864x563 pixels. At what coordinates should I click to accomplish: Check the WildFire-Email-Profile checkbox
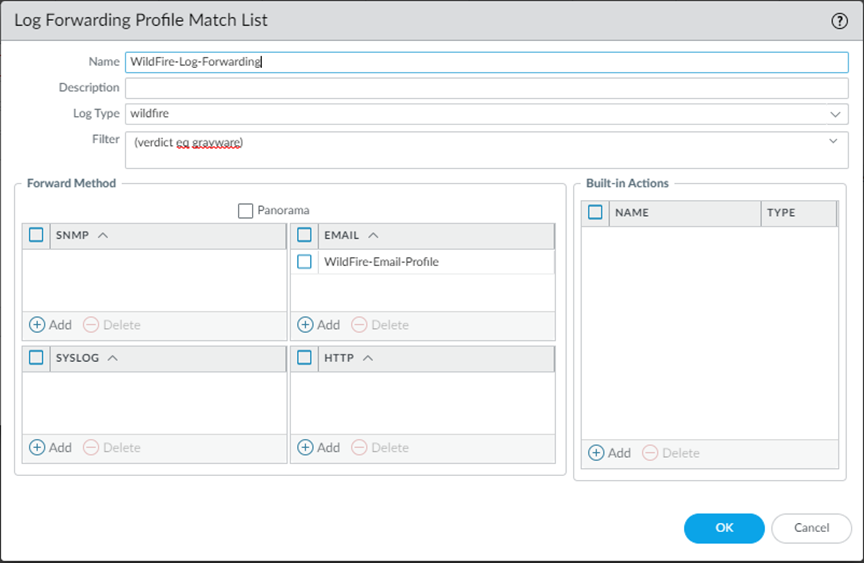[305, 262]
